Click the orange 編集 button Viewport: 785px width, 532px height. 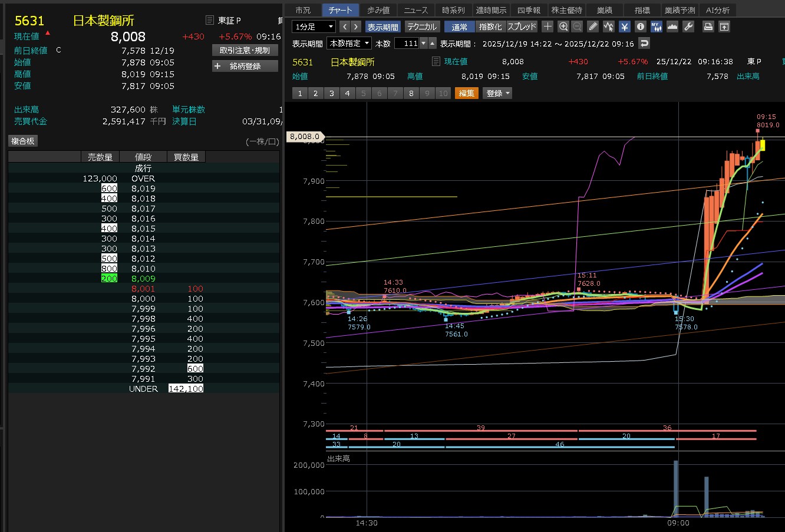466,93
